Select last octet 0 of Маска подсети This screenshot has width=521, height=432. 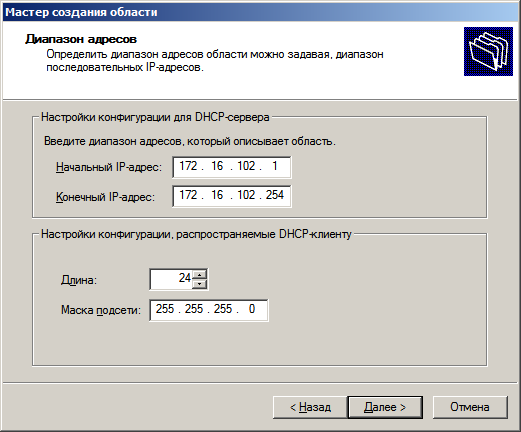pyautogui.click(x=252, y=309)
